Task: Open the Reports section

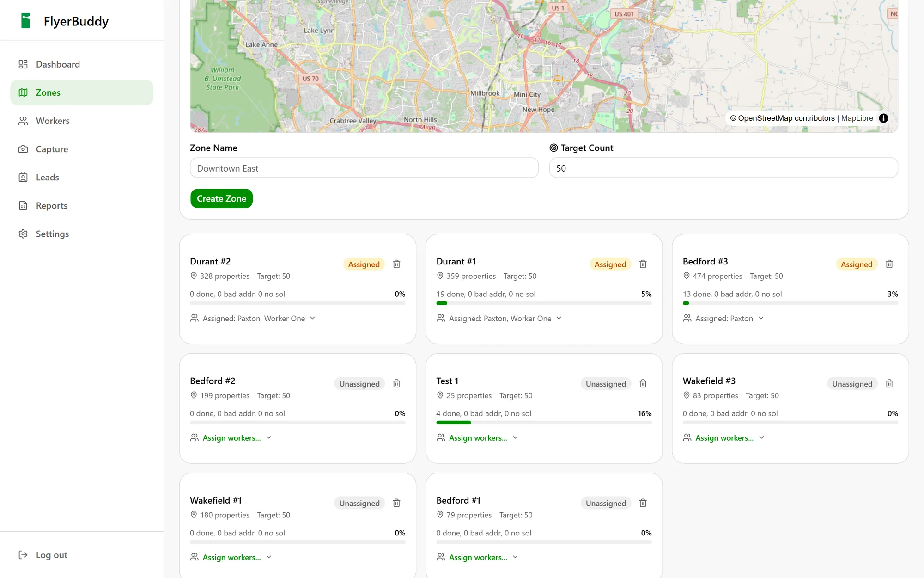Action: pyautogui.click(x=82, y=205)
